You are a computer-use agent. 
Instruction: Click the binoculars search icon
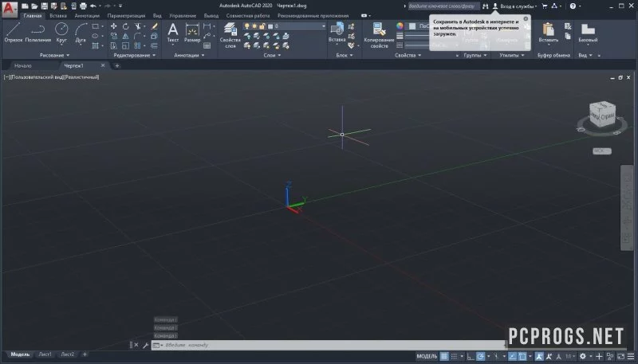click(485, 6)
